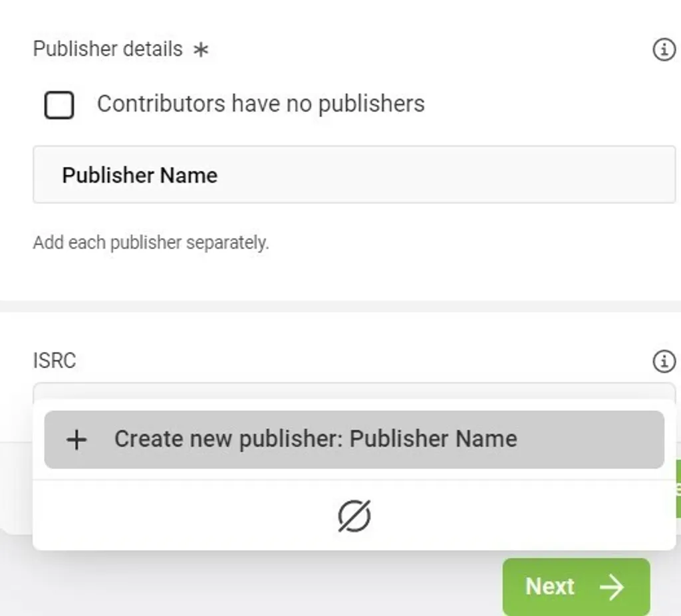Click the plus icon beside Create new publisher
681x616 pixels.
click(x=76, y=439)
